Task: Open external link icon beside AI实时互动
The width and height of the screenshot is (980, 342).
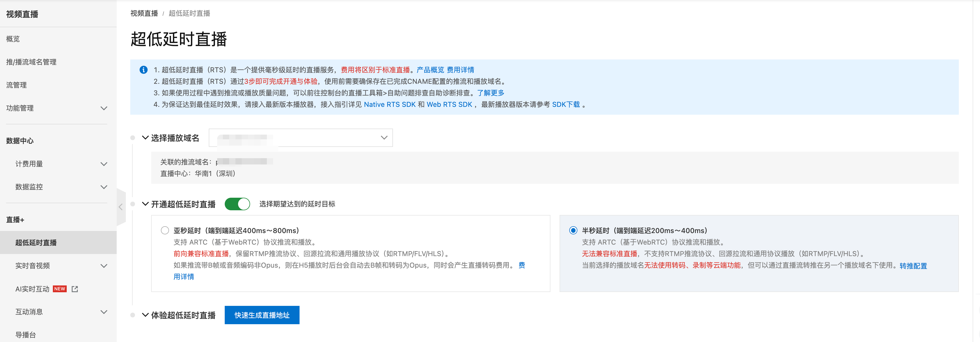Action: [75, 289]
